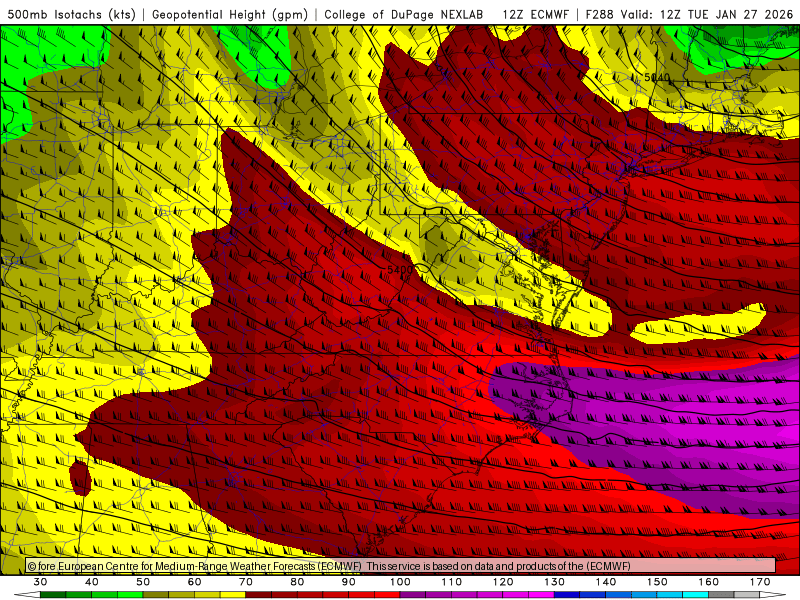Viewport: 800px width, 600px height.
Task: Click the 50 value on the color scale
Action: (143, 582)
